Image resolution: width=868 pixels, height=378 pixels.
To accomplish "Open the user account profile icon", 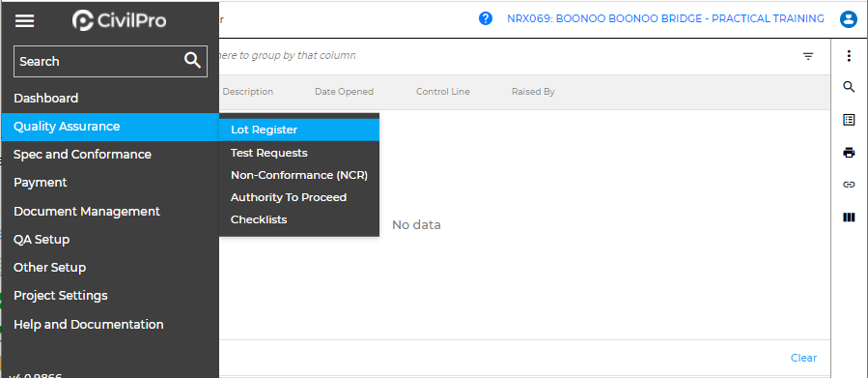I will coord(848,19).
